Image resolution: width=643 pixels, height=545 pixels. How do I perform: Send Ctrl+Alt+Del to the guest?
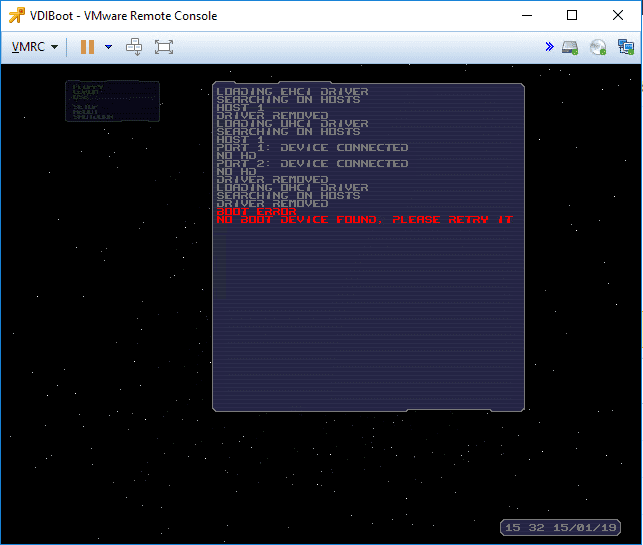[x=134, y=47]
